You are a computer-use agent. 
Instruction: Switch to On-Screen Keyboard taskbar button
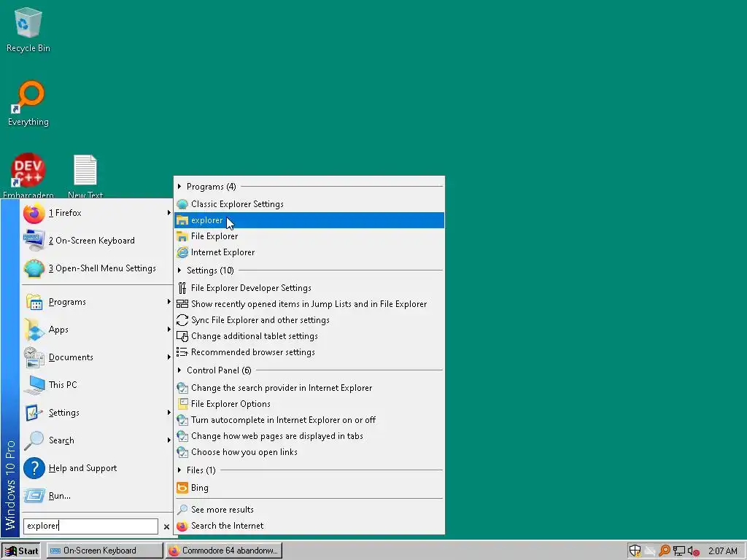coord(105,551)
